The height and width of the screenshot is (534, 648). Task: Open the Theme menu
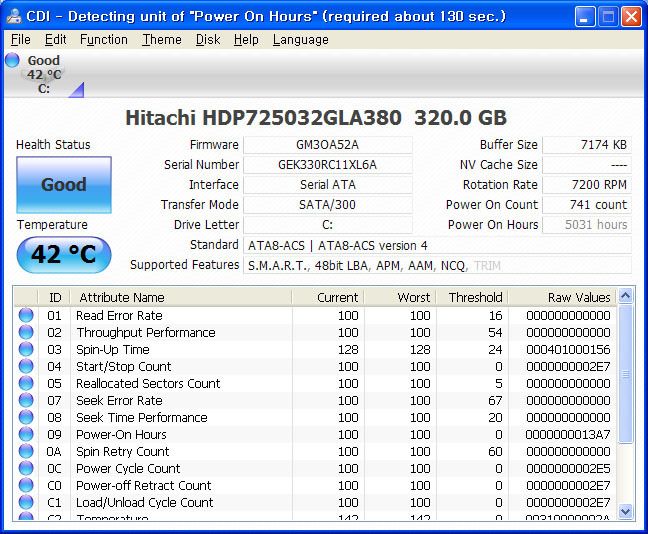click(162, 40)
